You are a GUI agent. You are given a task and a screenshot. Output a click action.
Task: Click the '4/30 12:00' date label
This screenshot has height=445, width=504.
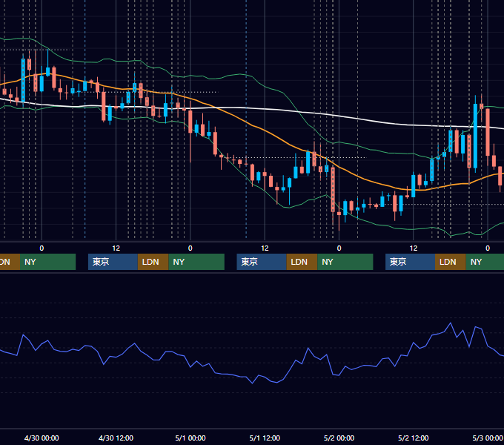coord(116,438)
